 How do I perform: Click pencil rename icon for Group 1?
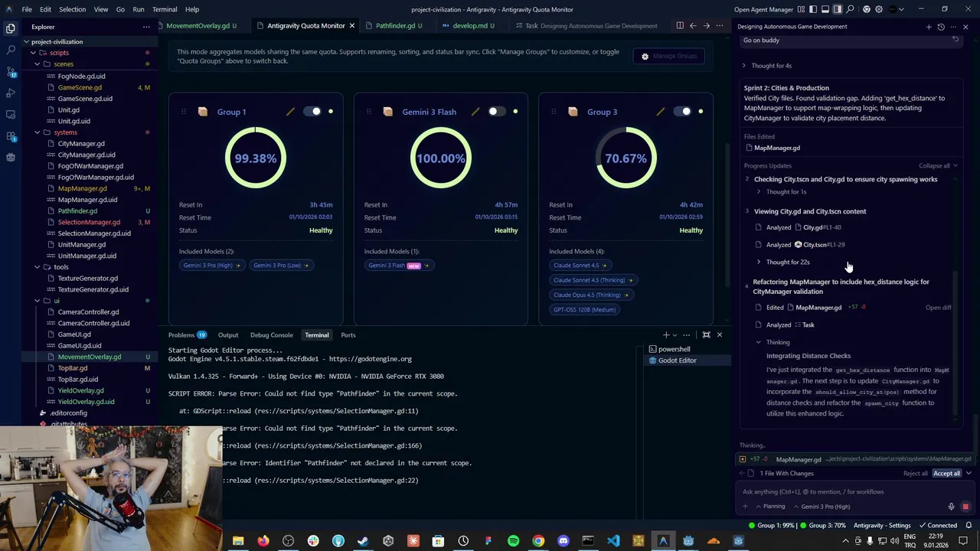click(x=290, y=112)
